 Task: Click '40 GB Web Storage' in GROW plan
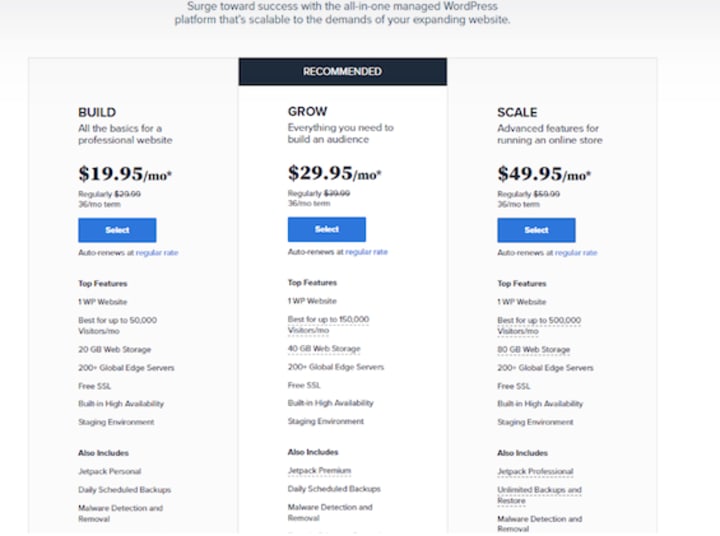(x=324, y=348)
